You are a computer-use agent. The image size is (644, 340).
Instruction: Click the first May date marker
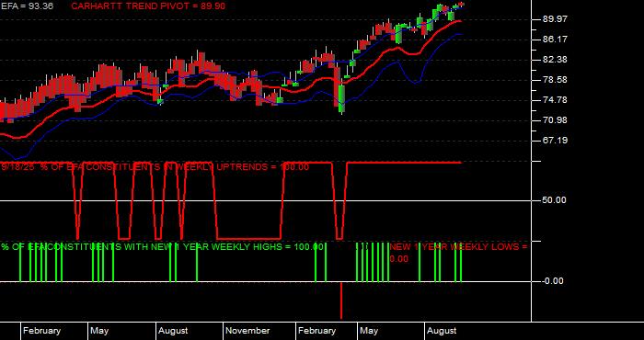tap(99, 331)
